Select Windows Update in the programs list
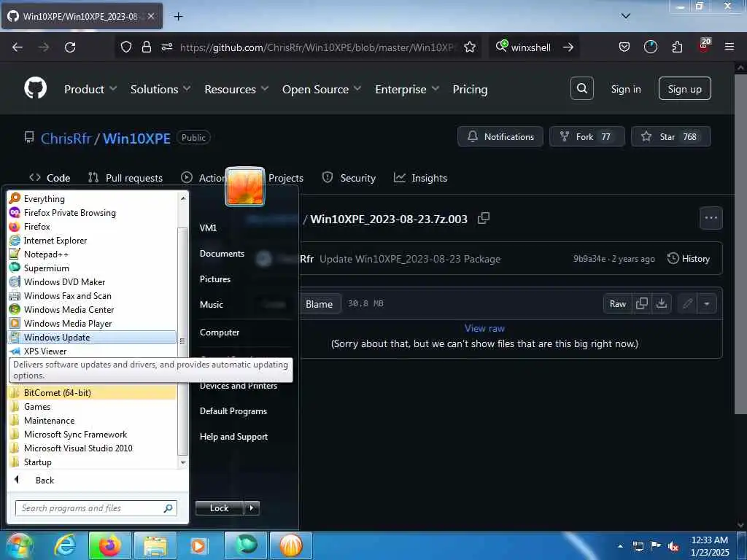Screen dimensions: 747x560 (x=93, y=337)
